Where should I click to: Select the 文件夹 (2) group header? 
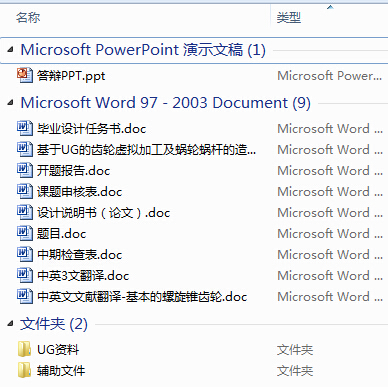tap(54, 324)
